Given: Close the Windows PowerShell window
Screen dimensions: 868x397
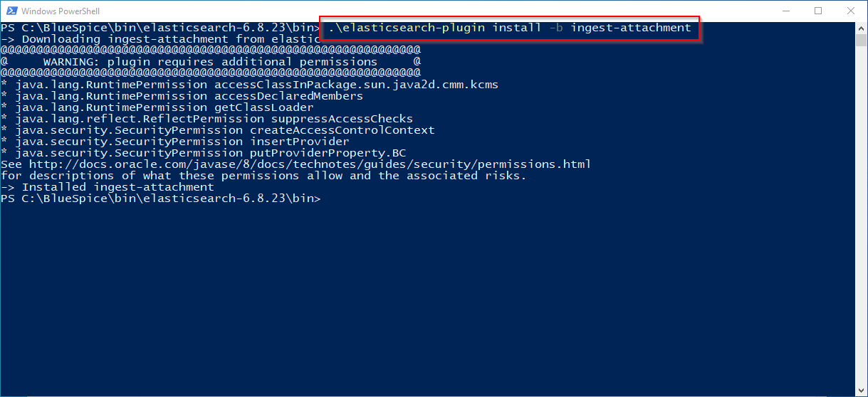Looking at the screenshot, I should click(851, 11).
